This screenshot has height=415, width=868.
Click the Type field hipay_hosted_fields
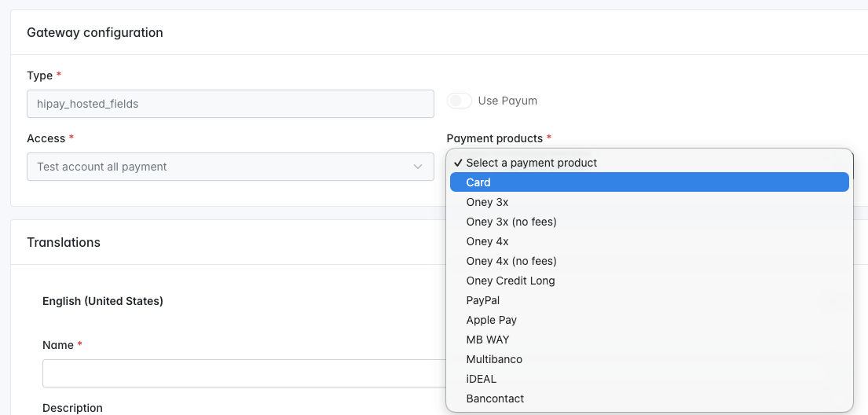(229, 104)
